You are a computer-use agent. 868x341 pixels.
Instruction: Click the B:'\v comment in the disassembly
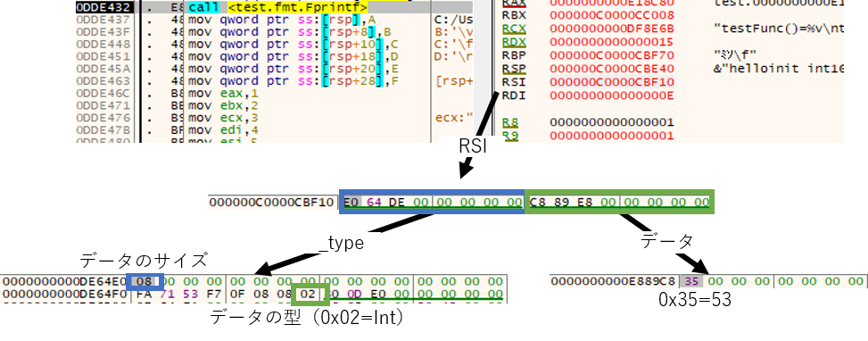(455, 32)
